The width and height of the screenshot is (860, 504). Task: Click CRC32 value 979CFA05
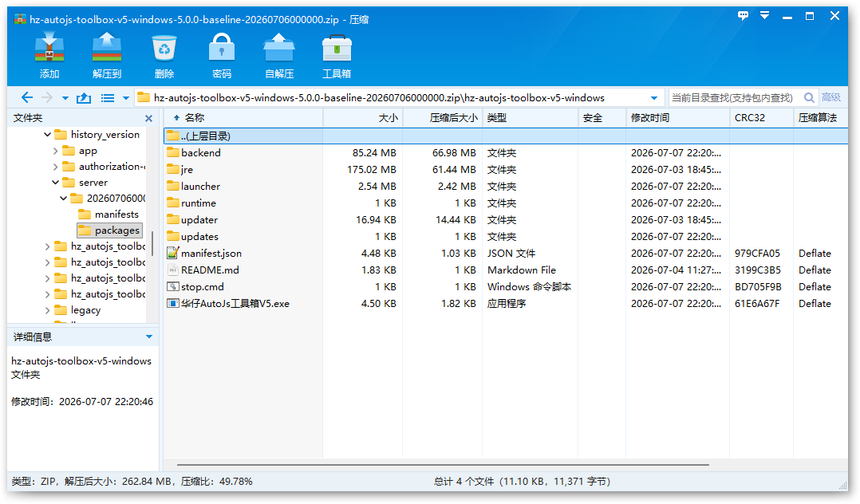point(757,254)
